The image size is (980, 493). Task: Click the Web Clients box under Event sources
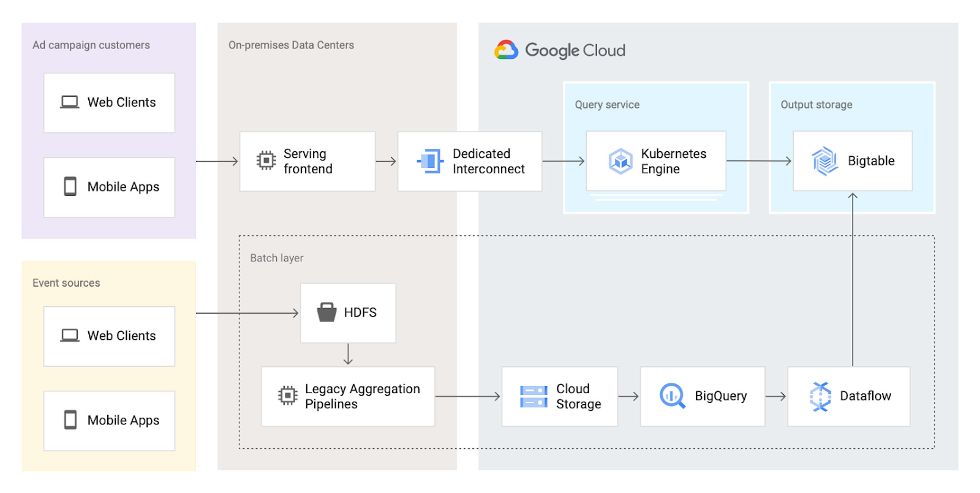(x=109, y=336)
